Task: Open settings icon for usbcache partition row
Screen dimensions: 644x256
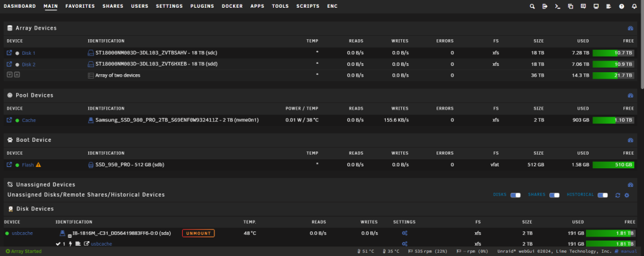Action: (404, 244)
